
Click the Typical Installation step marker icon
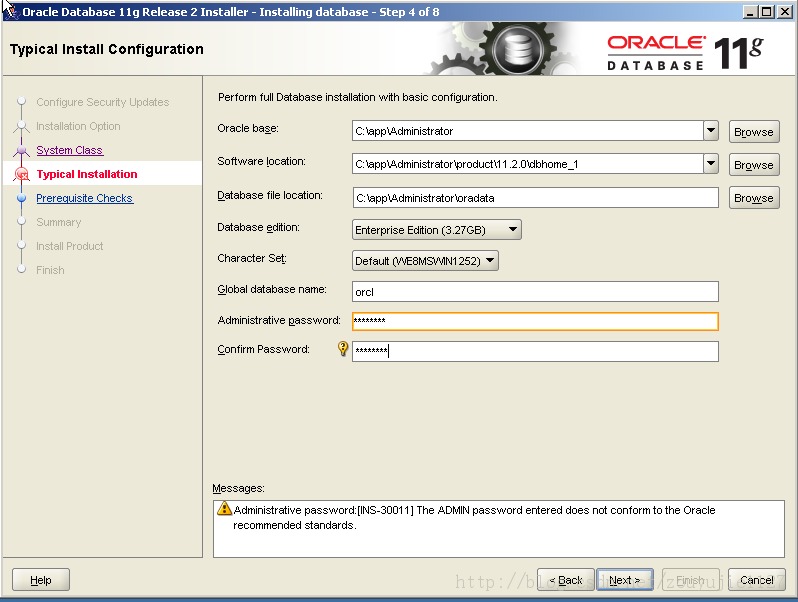coord(21,174)
